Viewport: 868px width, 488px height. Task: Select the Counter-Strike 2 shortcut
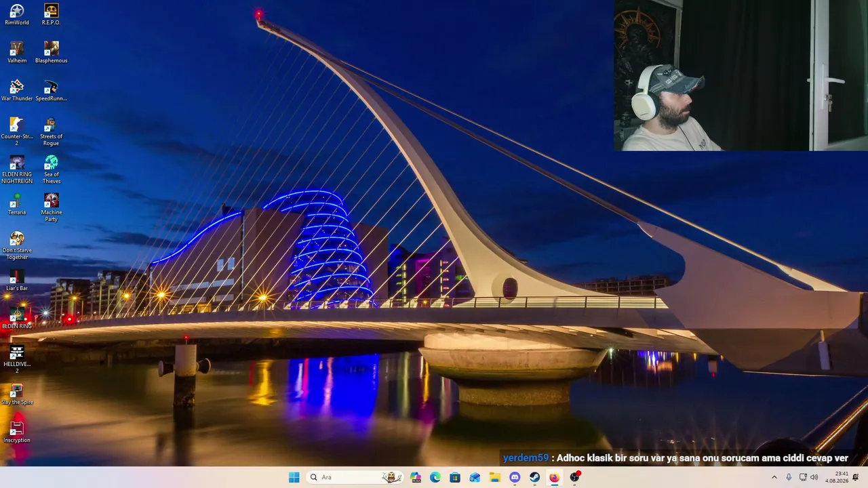(17, 131)
